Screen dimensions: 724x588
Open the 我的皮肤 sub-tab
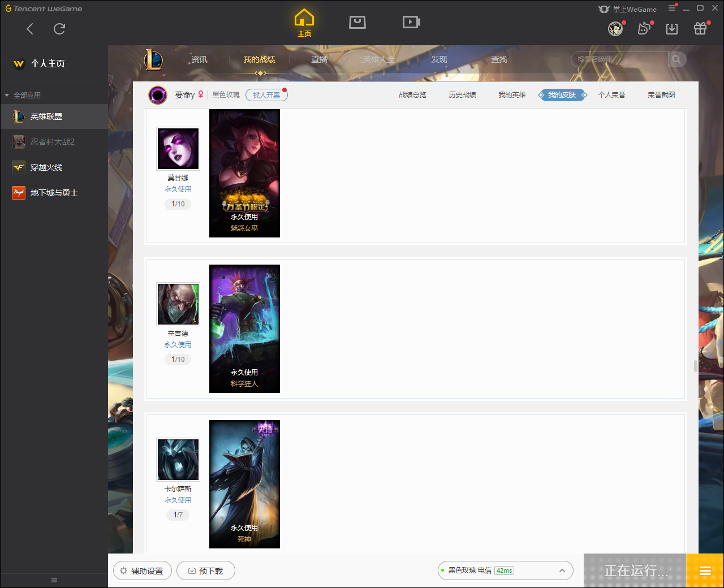(562, 95)
